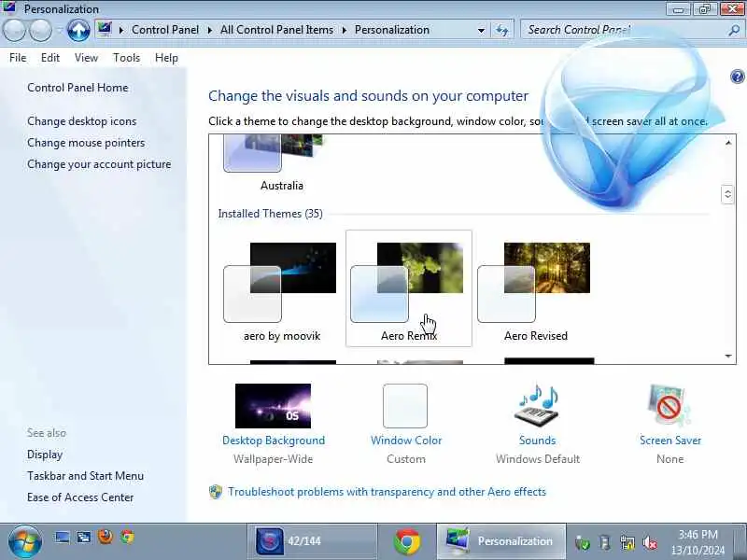Open the Sounds keyboard and notes icon
The height and width of the screenshot is (560, 747).
pyautogui.click(x=538, y=405)
